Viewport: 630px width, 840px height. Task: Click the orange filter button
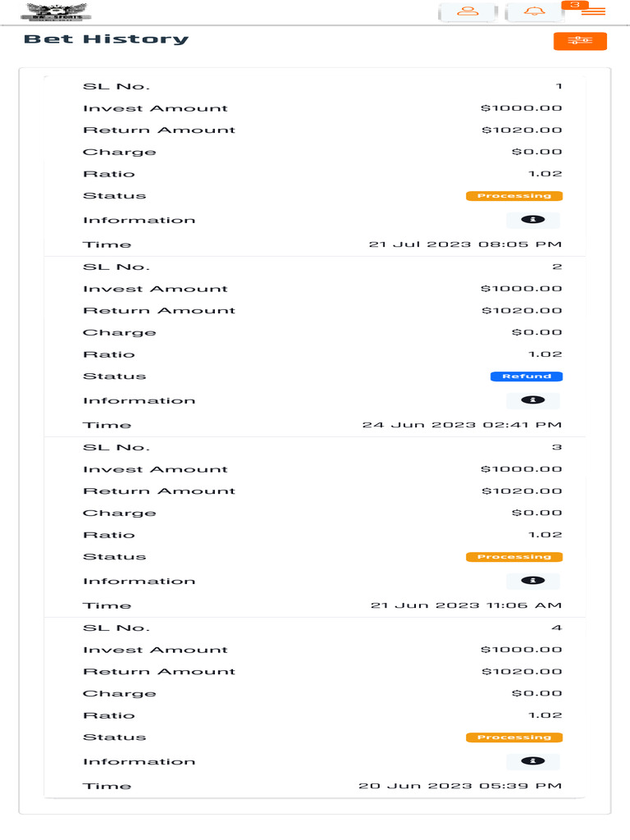click(x=580, y=41)
